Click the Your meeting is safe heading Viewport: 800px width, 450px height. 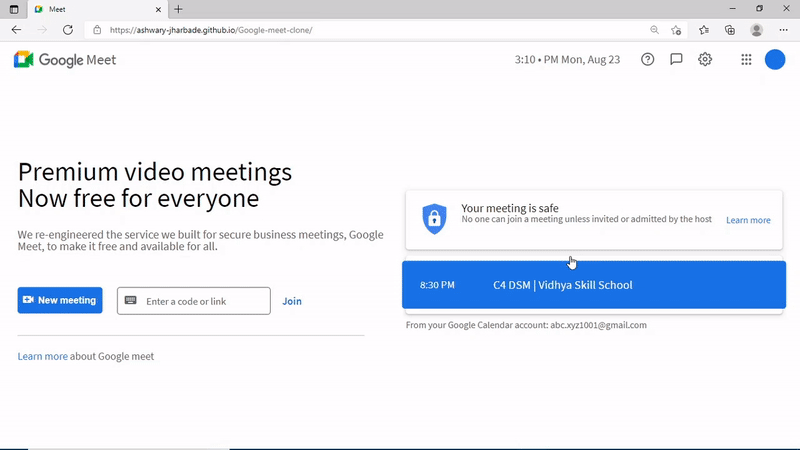[x=510, y=208]
